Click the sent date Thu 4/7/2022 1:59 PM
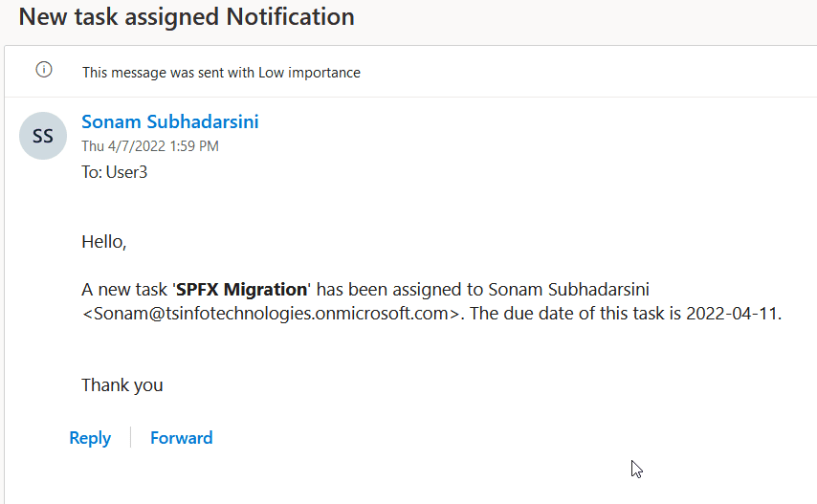 point(150,146)
